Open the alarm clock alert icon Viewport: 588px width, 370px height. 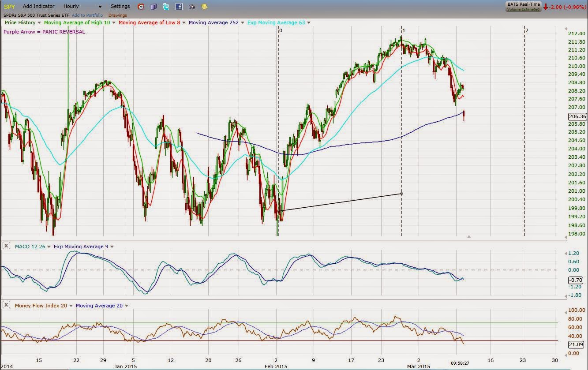[141, 7]
